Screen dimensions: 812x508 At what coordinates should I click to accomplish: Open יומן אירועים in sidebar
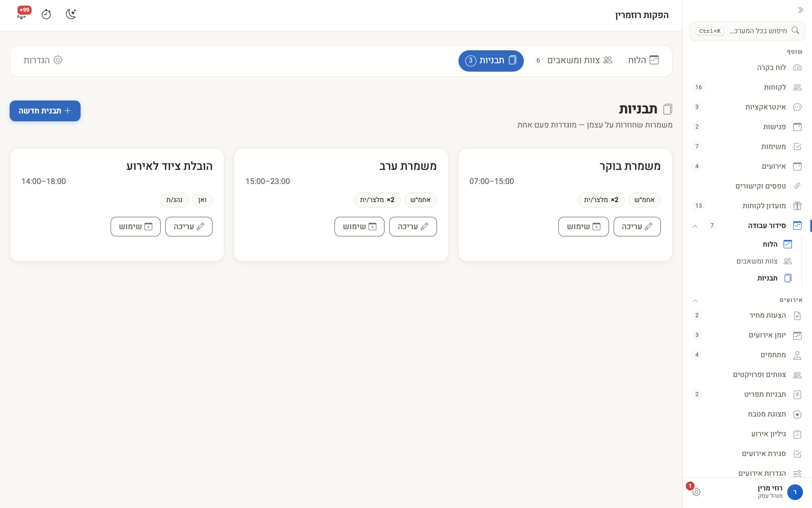pos(747,335)
